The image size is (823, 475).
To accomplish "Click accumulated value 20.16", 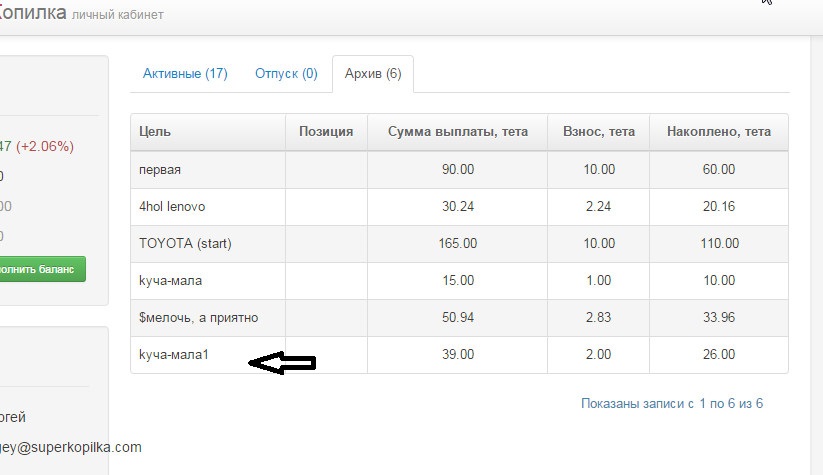I will click(719, 206).
